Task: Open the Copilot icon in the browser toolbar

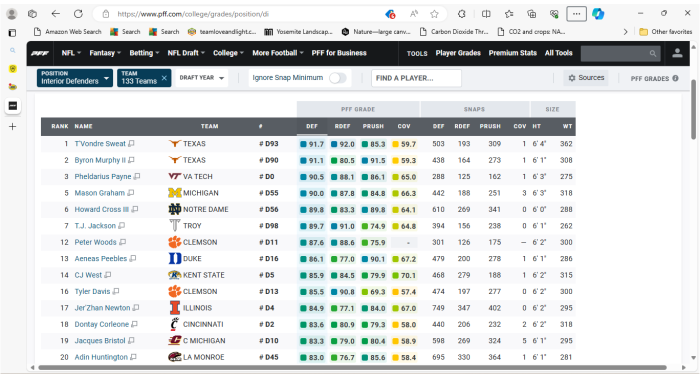Action: coord(598,14)
